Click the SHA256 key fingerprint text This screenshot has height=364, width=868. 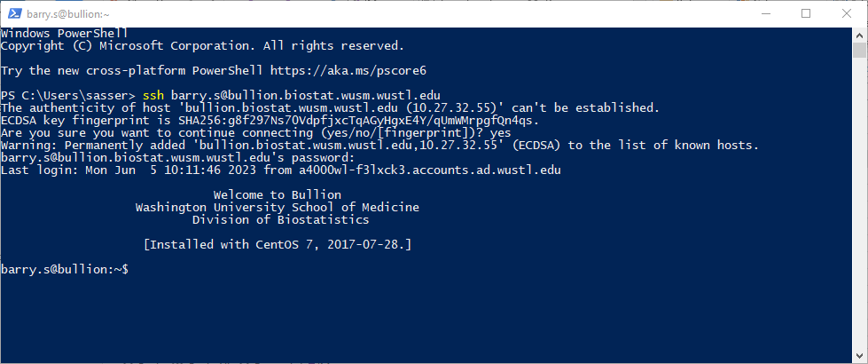tap(359, 120)
